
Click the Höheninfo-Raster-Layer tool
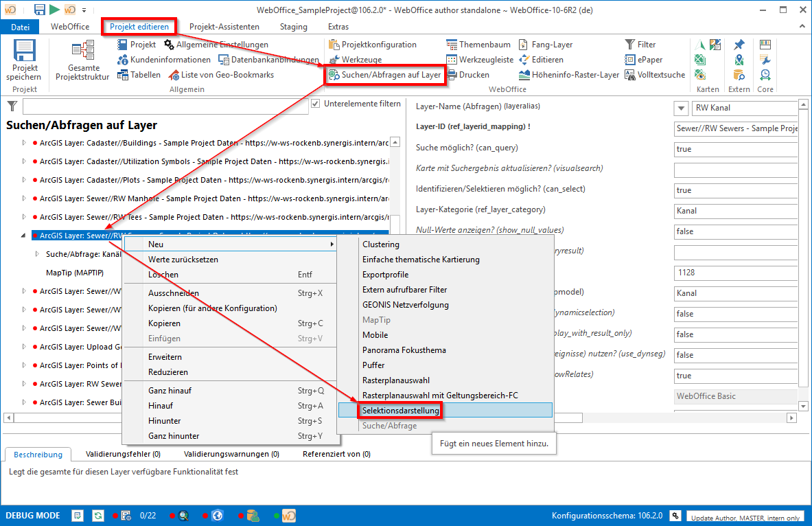pos(568,75)
